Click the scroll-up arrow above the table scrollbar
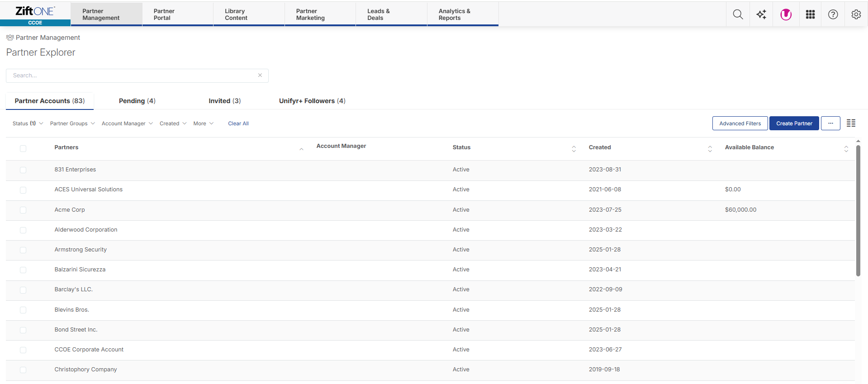Viewport: 868px width, 384px height. pyautogui.click(x=858, y=141)
